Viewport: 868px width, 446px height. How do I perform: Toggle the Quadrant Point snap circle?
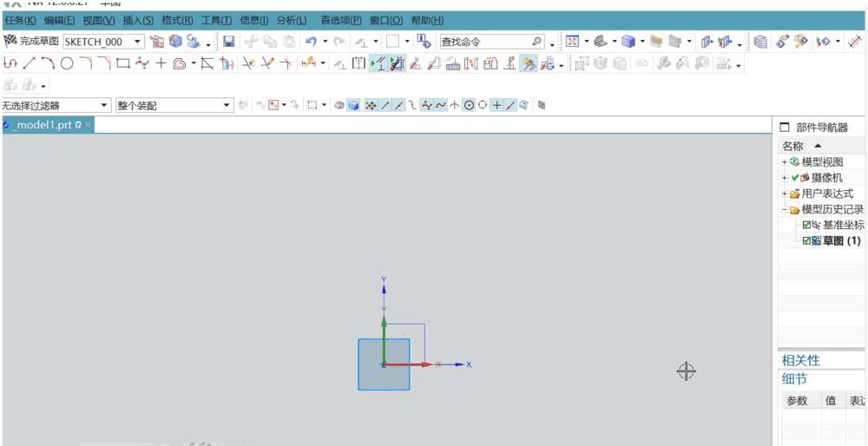[x=482, y=105]
